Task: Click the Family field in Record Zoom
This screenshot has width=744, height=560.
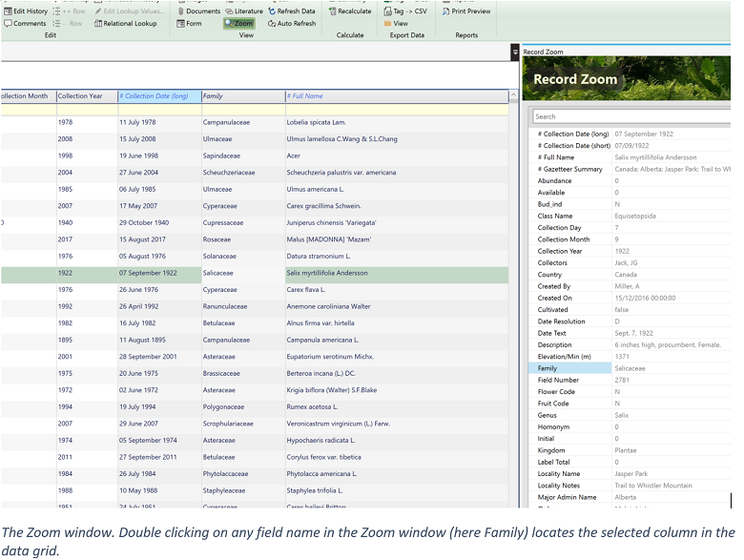Action: point(569,368)
